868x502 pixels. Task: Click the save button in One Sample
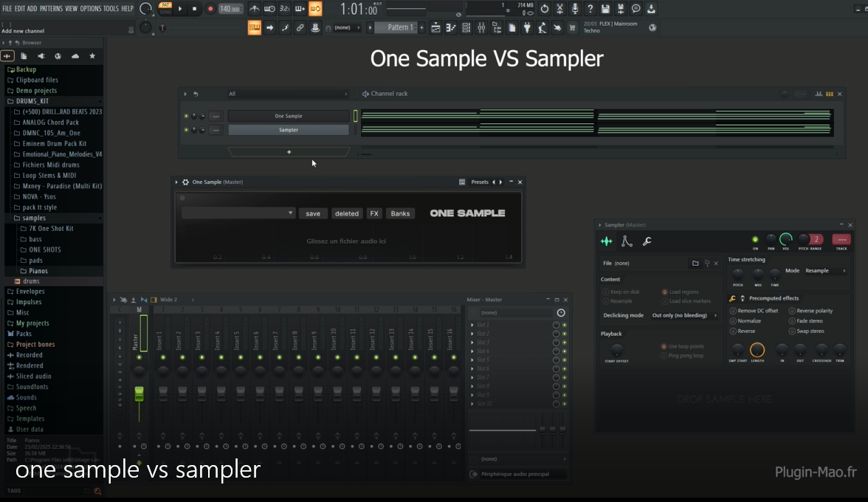(313, 213)
